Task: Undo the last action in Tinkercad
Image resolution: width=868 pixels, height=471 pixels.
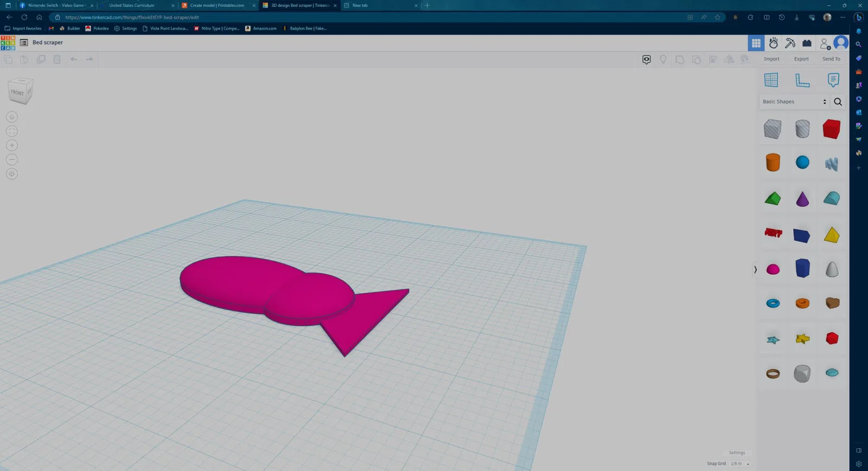Action: tap(74, 59)
